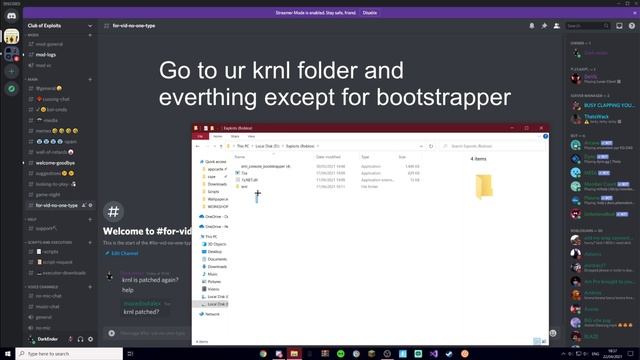Open notification settings bell icon in channel header
The width and height of the screenshot is (640, 360).
531,26
